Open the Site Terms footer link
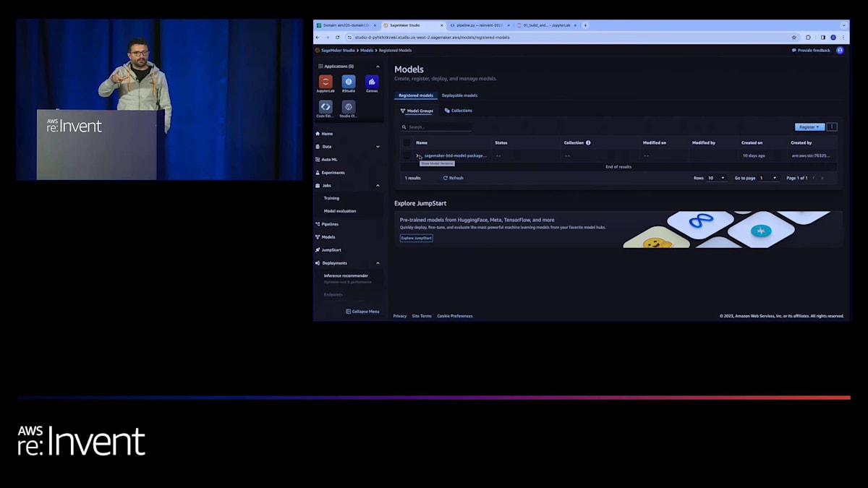 tap(422, 316)
